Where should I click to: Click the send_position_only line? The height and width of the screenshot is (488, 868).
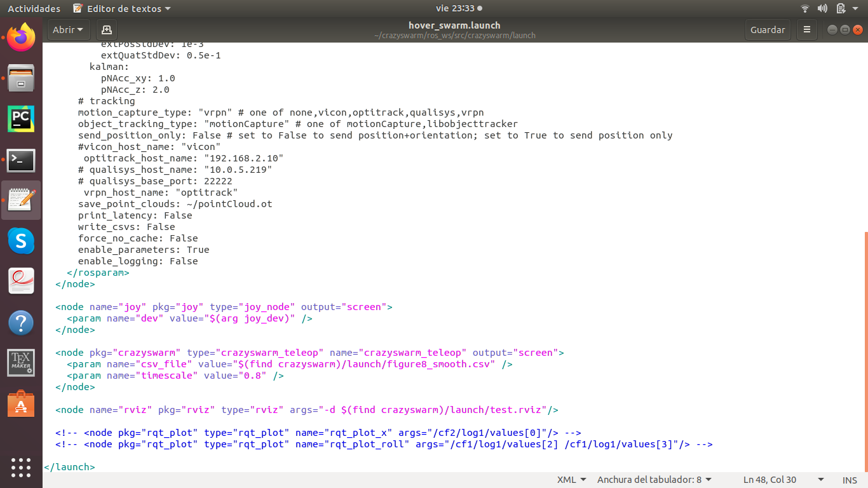[375, 135]
